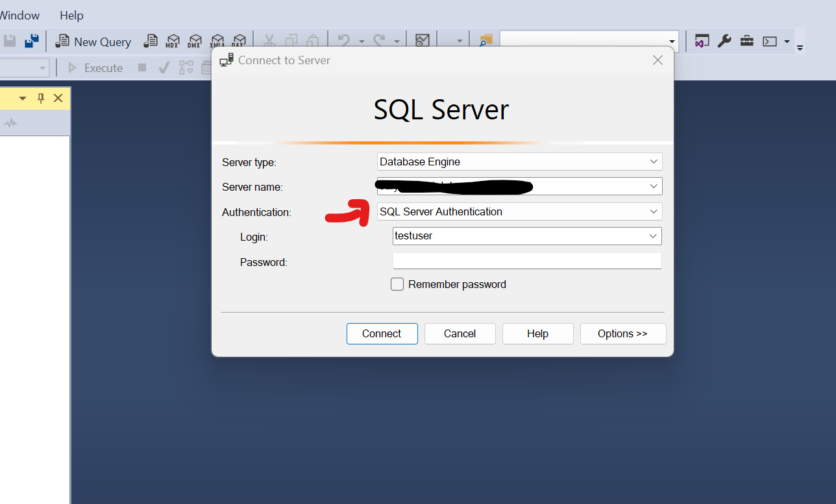Click the Visual Studio window icon
Viewport: 836px width, 504px height.
click(x=701, y=42)
